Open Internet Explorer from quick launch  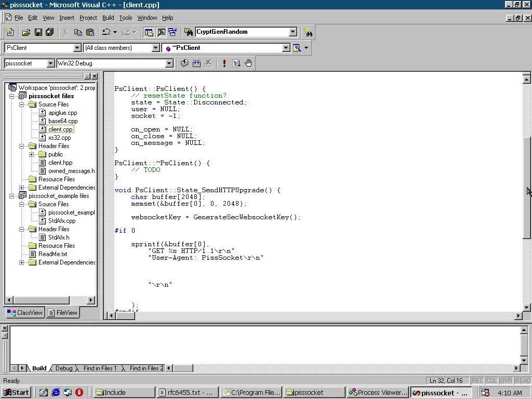[56, 393]
